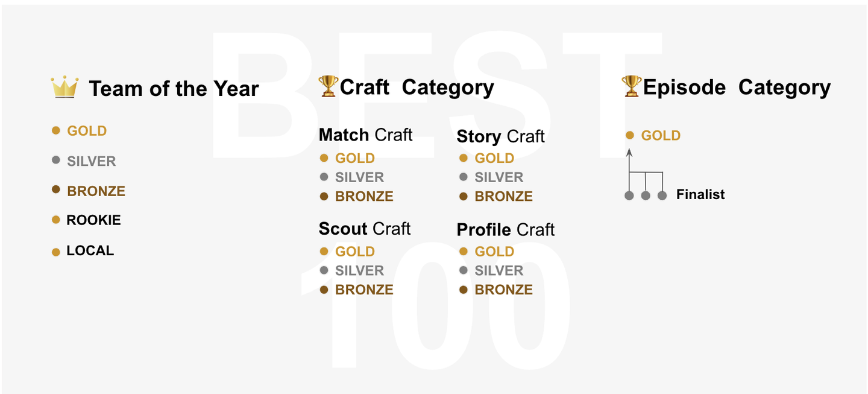Click the gold dot beside LOCAL
Viewport: 868px width, 394px height.
click(56, 252)
